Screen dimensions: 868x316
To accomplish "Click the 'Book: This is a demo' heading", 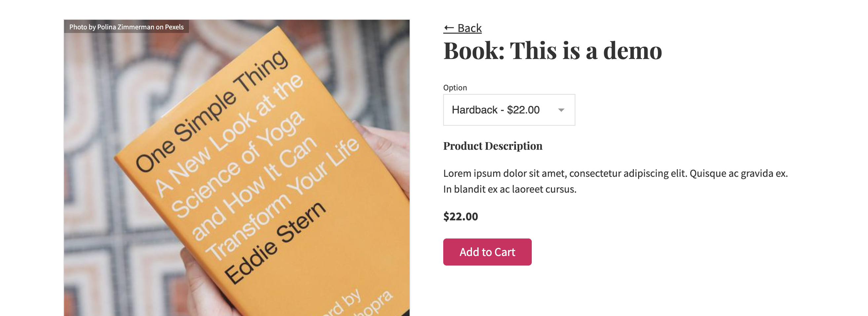I will point(552,50).
